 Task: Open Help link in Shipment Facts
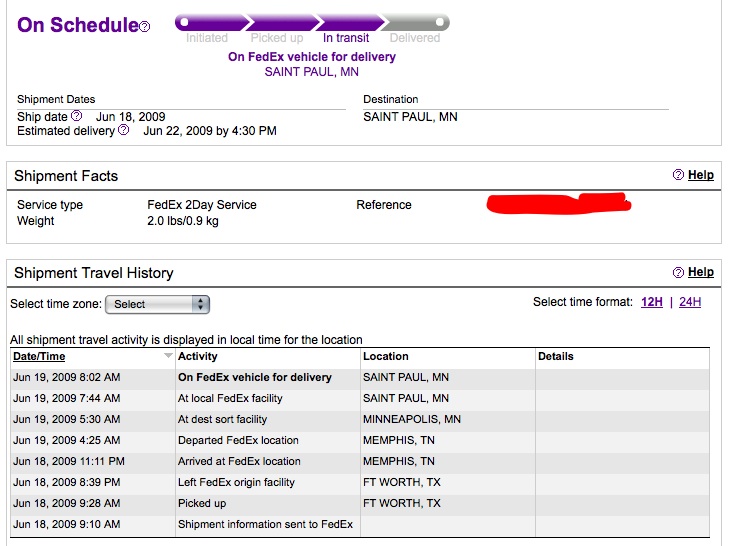click(701, 175)
